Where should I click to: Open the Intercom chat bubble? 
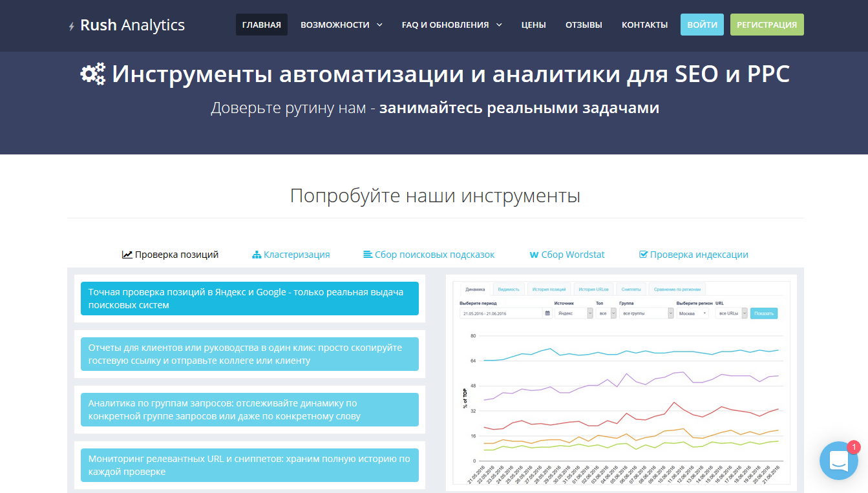[839, 461]
